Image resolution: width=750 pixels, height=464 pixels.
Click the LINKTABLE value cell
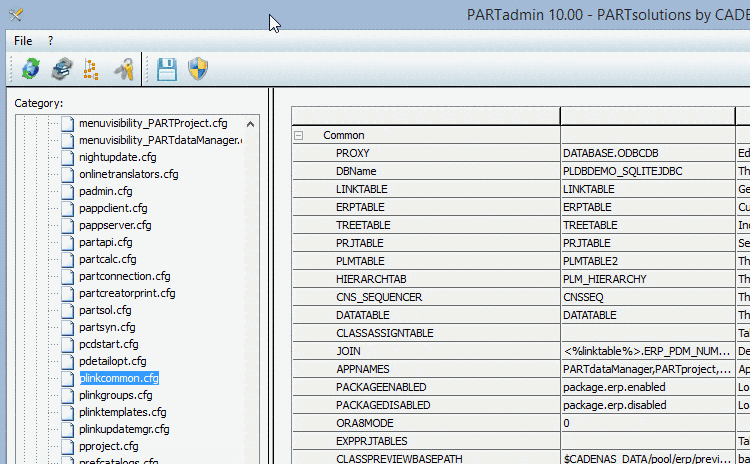648,189
